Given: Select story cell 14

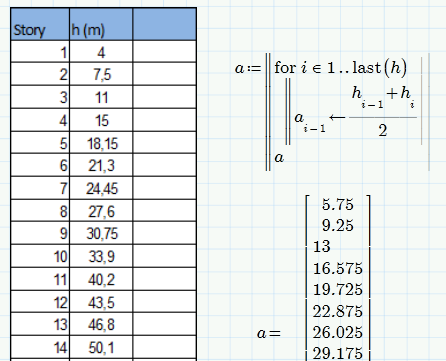Looking at the screenshot, I should click(40, 347).
